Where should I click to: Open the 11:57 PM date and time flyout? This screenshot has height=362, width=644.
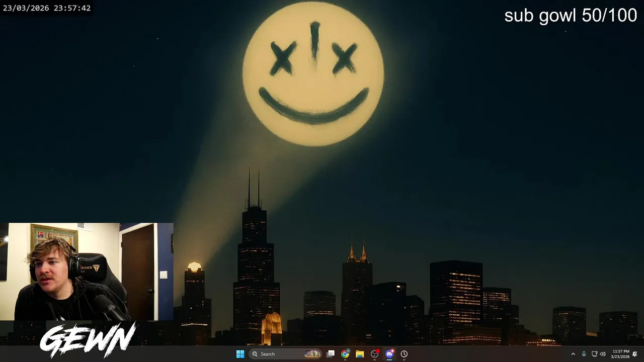coord(620,354)
